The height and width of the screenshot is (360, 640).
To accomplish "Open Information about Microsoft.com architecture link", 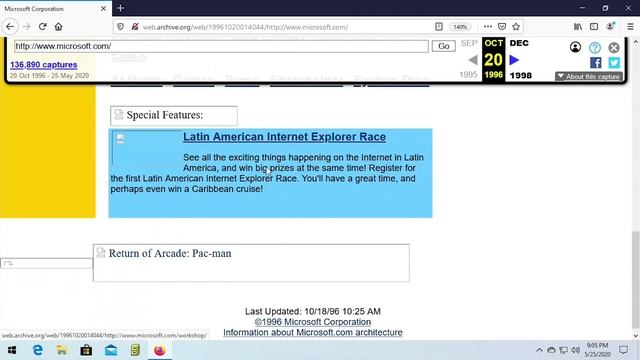I will pyautogui.click(x=313, y=332).
